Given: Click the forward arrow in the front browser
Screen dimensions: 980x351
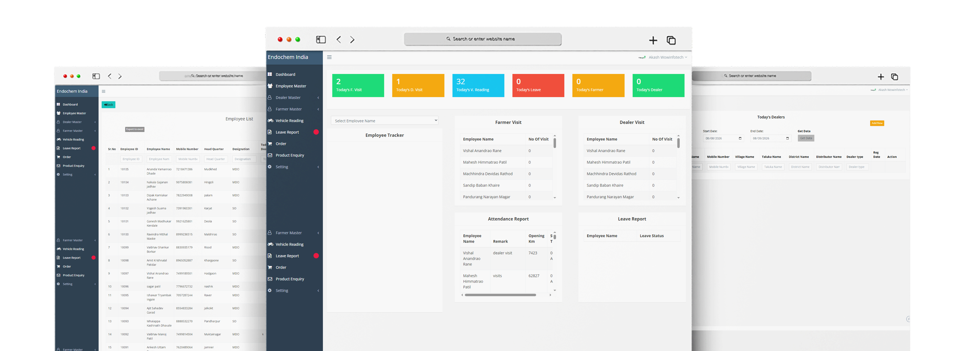Looking at the screenshot, I should click(x=352, y=40).
